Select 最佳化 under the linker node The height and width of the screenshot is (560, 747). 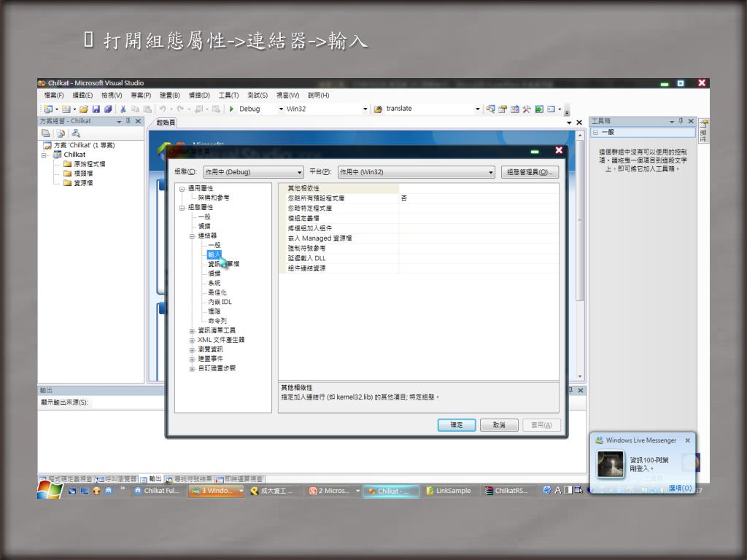(217, 292)
